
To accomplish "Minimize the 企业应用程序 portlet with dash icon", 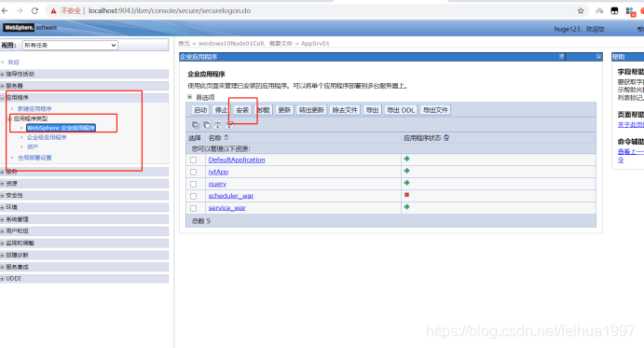I will point(598,56).
